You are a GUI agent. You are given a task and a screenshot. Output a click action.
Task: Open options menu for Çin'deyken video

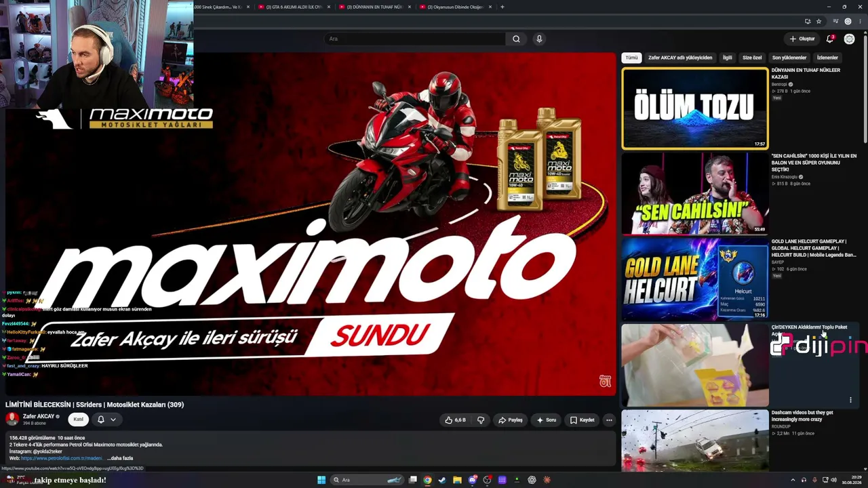click(850, 400)
